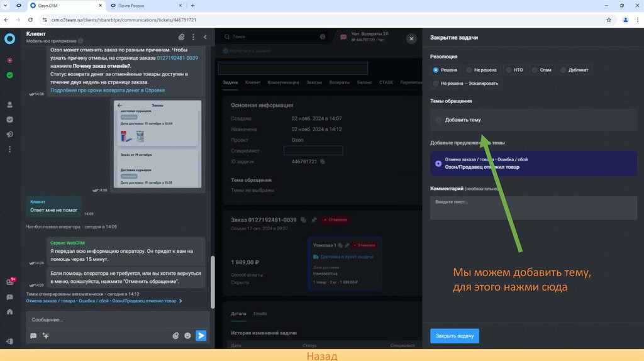This screenshot has height=361, width=644.
Task: Open chat header three-dot options menu
Action: [x=194, y=37]
